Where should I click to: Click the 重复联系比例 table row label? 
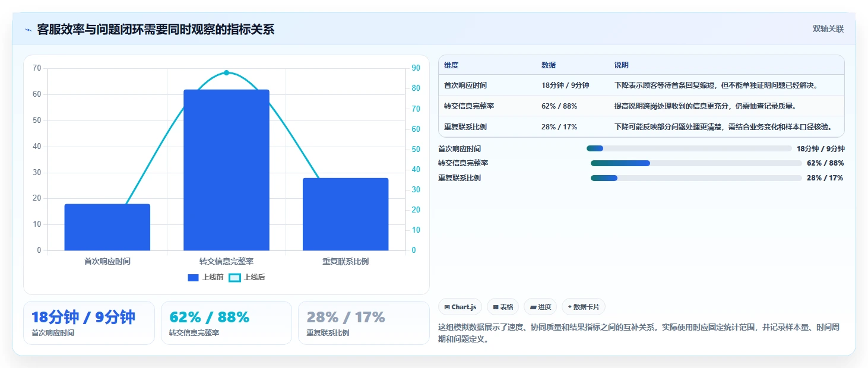pos(465,127)
